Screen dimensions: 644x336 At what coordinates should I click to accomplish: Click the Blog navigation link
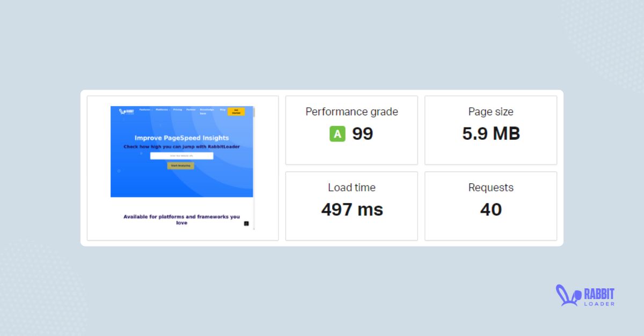tap(222, 110)
